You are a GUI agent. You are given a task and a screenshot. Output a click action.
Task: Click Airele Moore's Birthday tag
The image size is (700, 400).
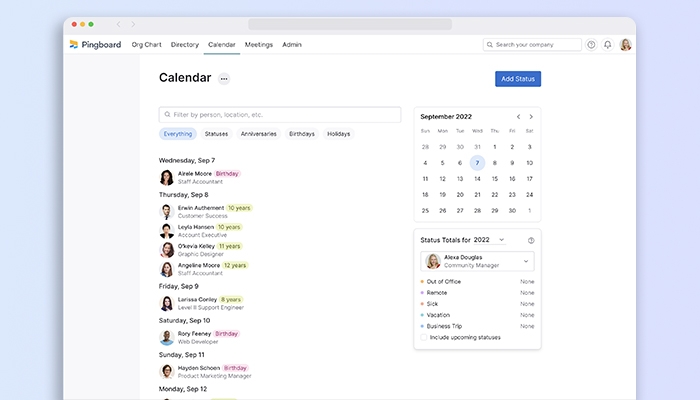[227, 174]
